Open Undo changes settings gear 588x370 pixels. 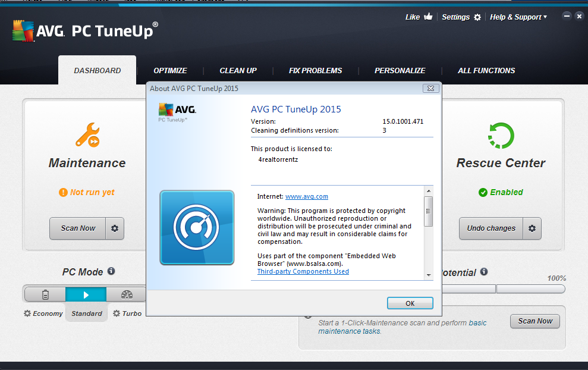point(532,228)
